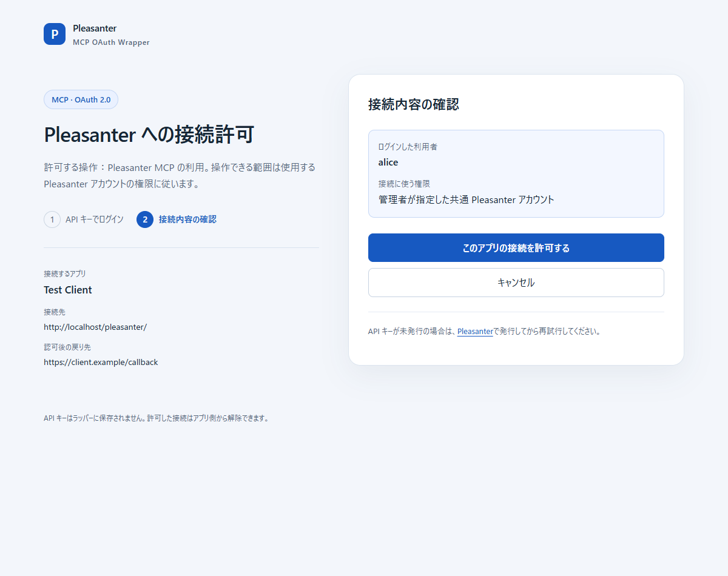728x576 pixels.
Task: Click the 接続先 label
Action: [55, 312]
